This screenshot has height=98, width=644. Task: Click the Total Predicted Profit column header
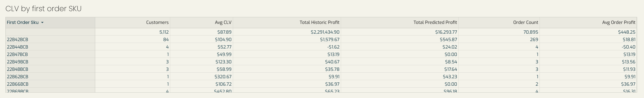(435, 23)
